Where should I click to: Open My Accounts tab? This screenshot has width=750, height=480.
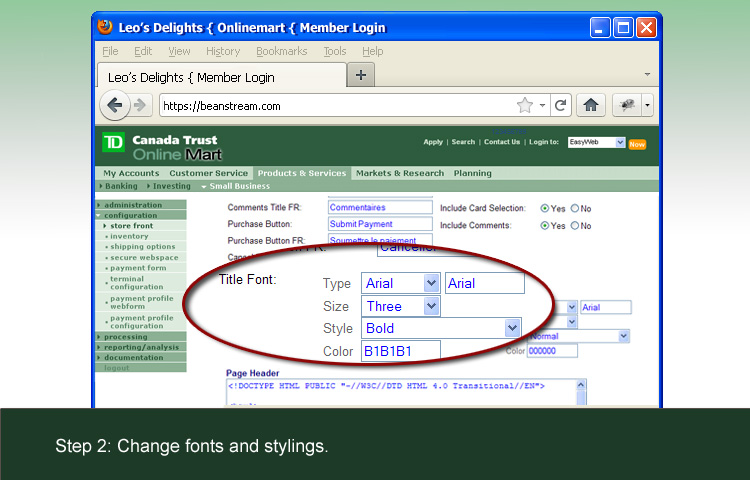tap(131, 173)
